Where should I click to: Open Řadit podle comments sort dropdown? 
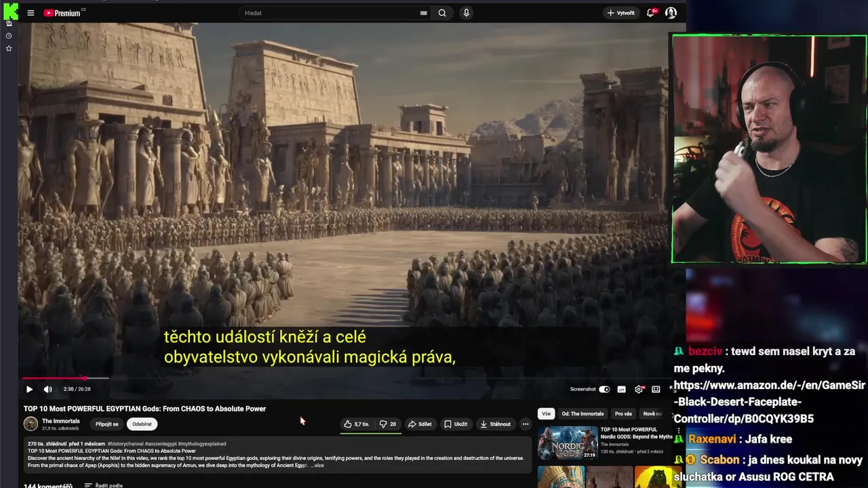click(103, 485)
